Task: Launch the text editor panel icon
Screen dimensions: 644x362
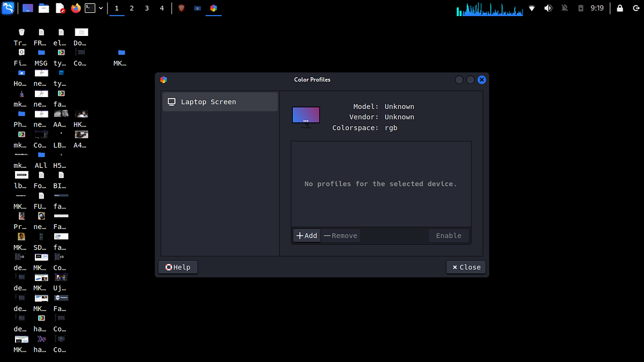Action: 60,8
